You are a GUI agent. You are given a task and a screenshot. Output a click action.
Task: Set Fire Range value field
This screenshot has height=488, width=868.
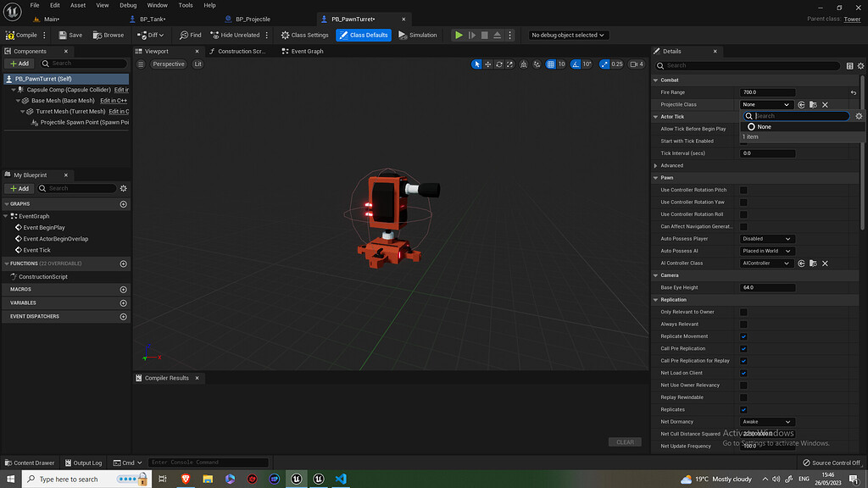click(x=767, y=91)
